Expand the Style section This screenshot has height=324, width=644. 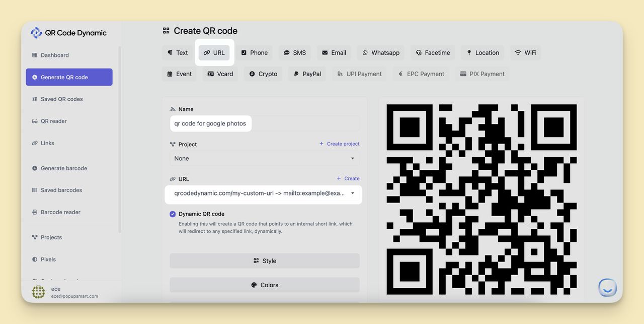point(265,261)
